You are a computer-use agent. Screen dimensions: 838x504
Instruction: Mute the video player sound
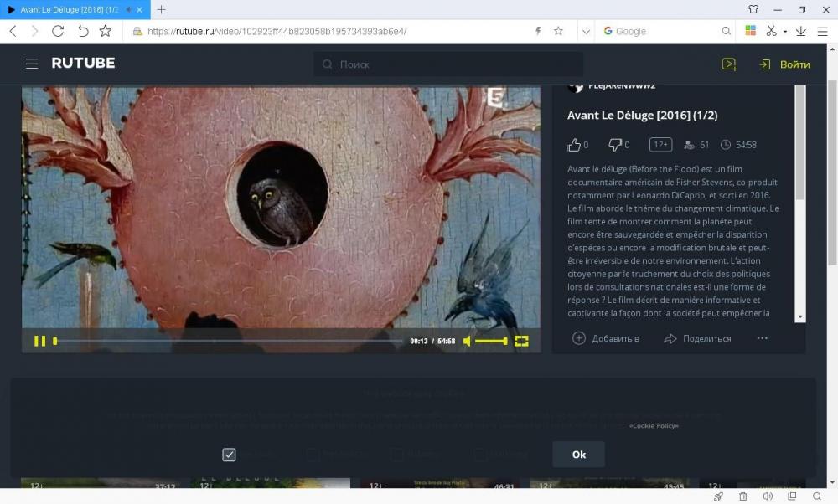pyautogui.click(x=468, y=341)
